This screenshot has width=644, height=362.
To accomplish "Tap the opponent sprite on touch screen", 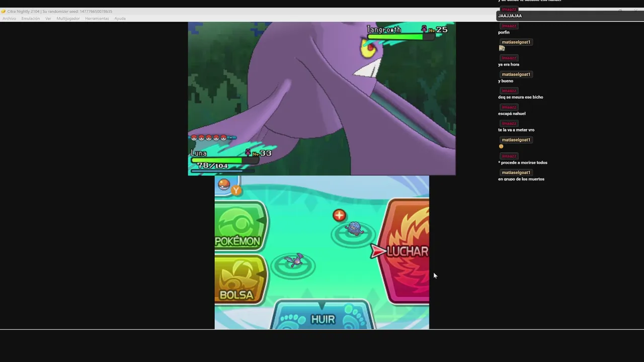I will click(x=354, y=230).
